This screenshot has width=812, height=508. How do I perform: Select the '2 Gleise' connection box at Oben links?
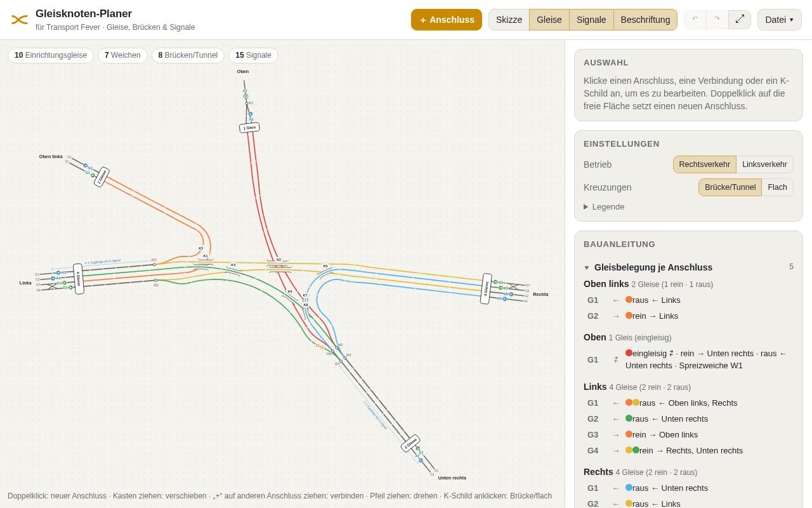101,177
